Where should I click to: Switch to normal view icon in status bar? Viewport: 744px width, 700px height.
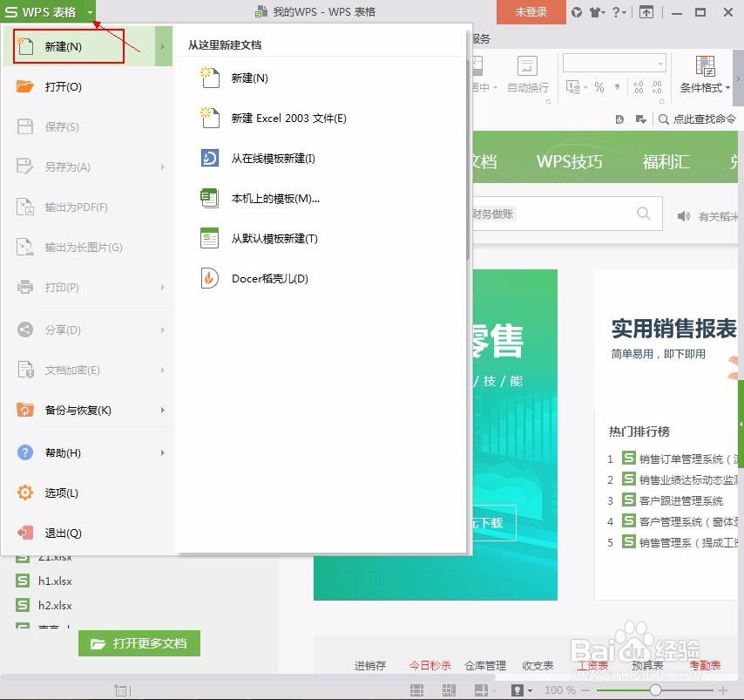tap(416, 690)
